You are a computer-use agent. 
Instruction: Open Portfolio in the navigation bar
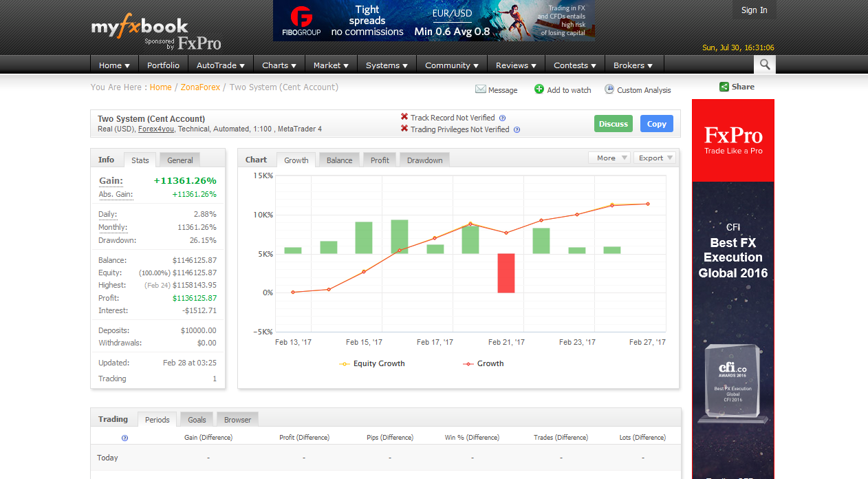pos(163,65)
